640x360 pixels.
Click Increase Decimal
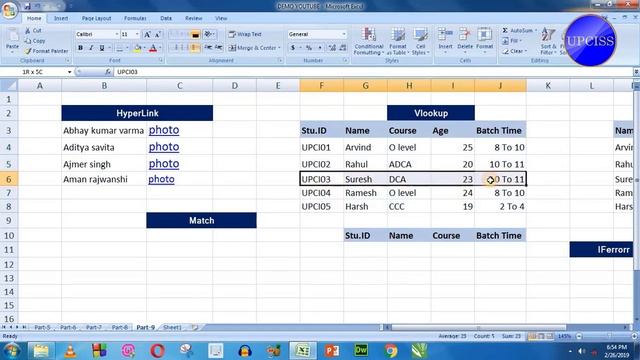pos(332,48)
